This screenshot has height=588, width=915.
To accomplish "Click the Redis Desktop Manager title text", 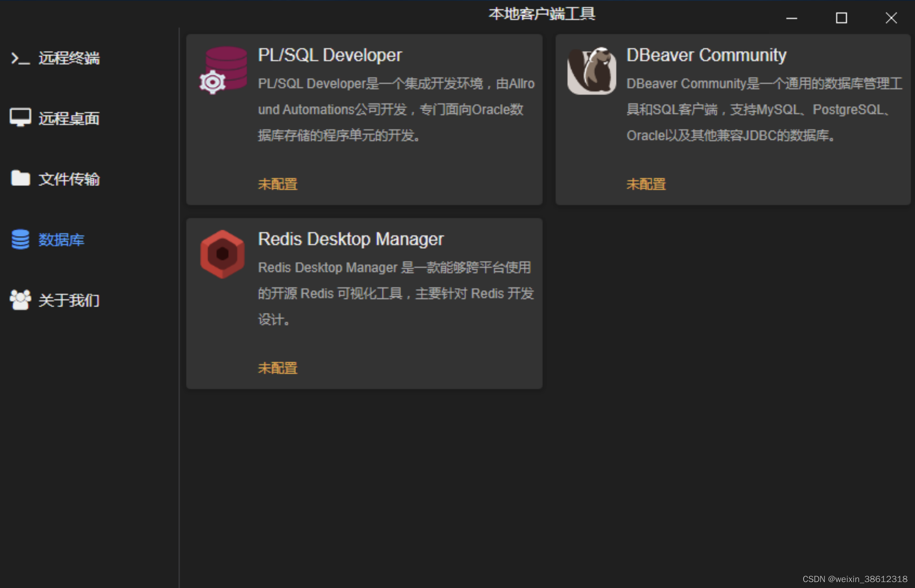I will pyautogui.click(x=351, y=239).
